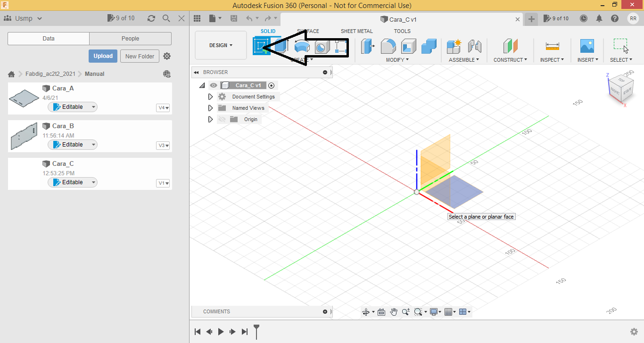
Task: Expand the Named Views node
Action: click(x=211, y=108)
